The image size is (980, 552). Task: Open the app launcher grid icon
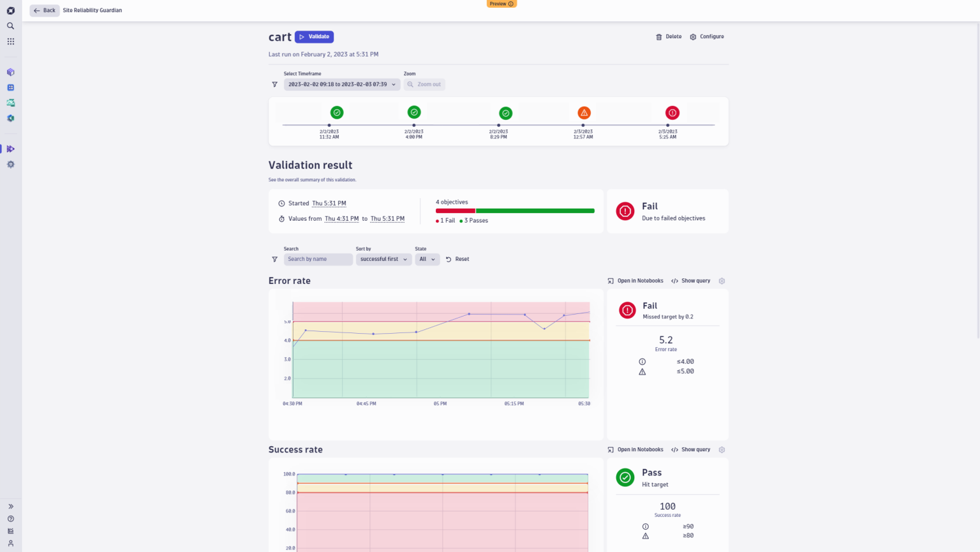pos(10,41)
